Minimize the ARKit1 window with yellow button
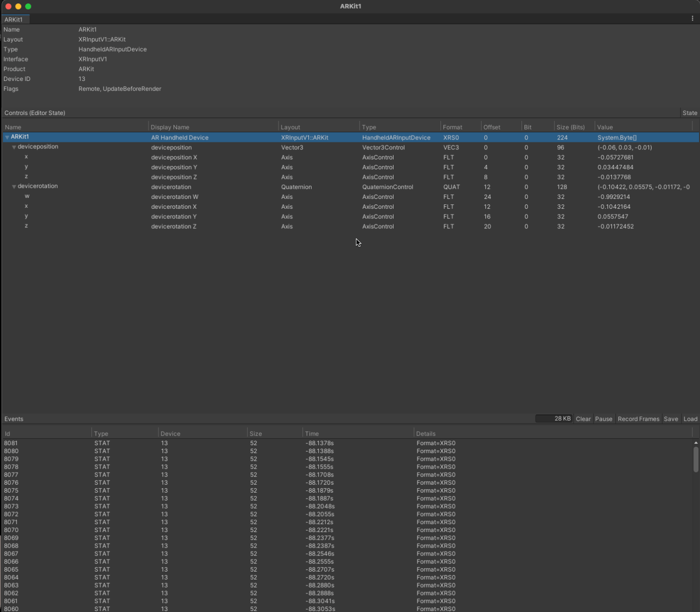The width and height of the screenshot is (700, 612). point(18,6)
